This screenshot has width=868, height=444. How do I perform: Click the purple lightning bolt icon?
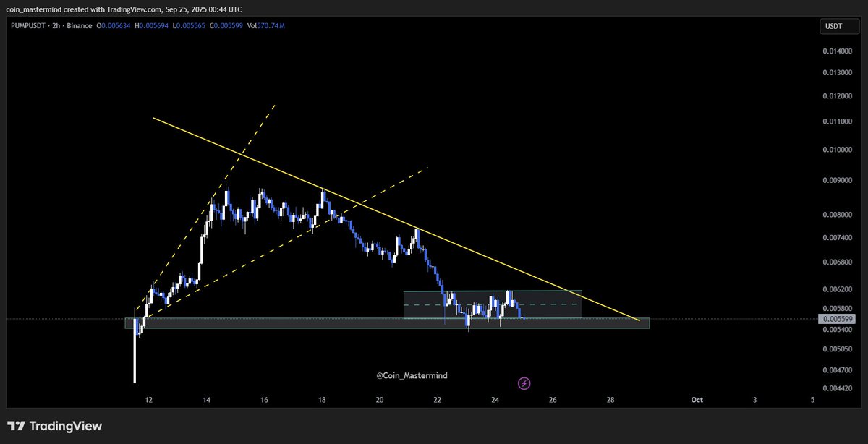(x=524, y=383)
